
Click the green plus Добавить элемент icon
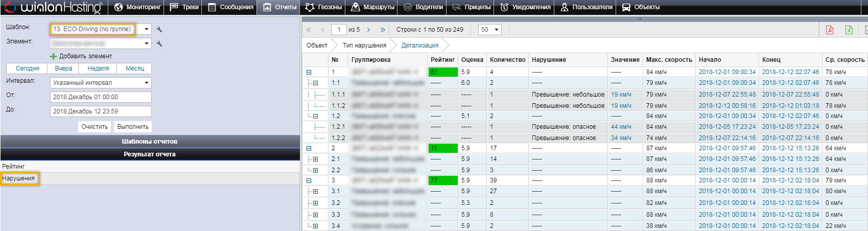[x=53, y=56]
